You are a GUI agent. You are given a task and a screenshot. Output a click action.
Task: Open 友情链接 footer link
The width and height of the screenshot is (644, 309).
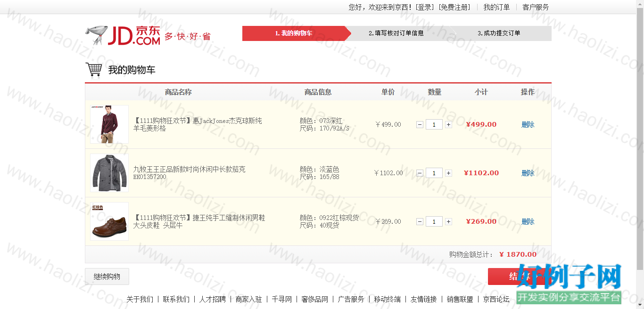click(x=424, y=300)
